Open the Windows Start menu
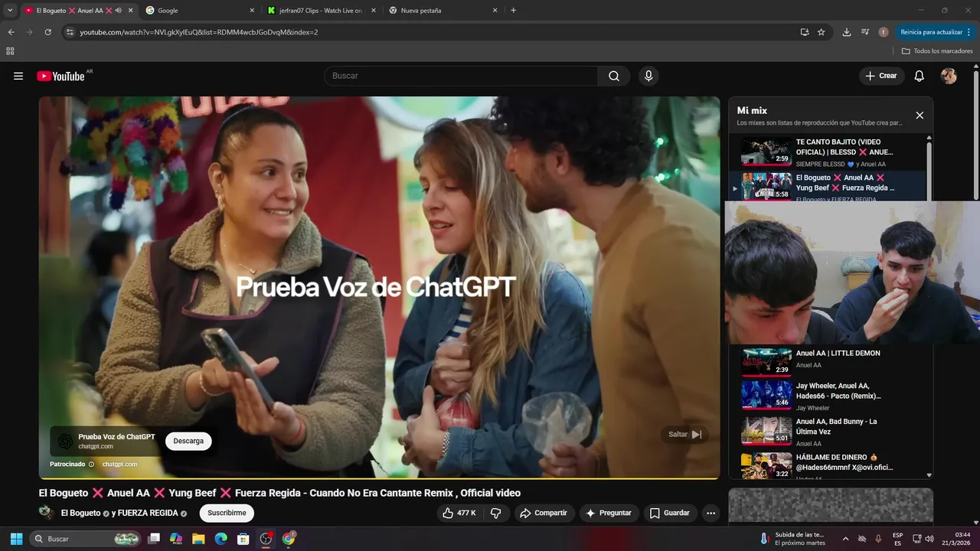The width and height of the screenshot is (980, 551). [x=16, y=539]
